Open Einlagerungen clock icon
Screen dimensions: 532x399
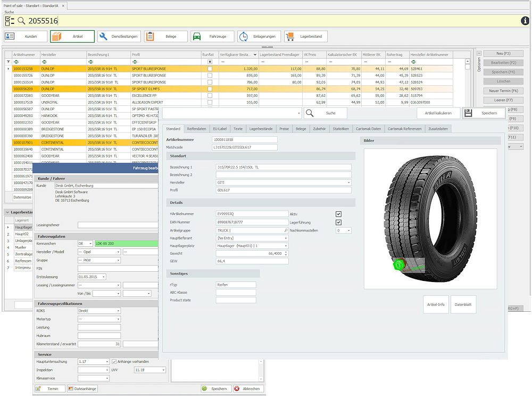pyautogui.click(x=243, y=37)
